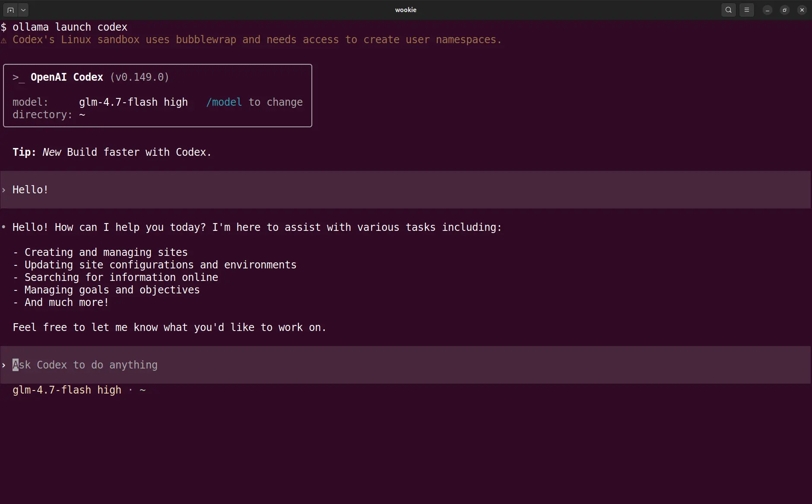Click the warning triangle icon
This screenshot has width=812, height=504.
[x=3, y=40]
